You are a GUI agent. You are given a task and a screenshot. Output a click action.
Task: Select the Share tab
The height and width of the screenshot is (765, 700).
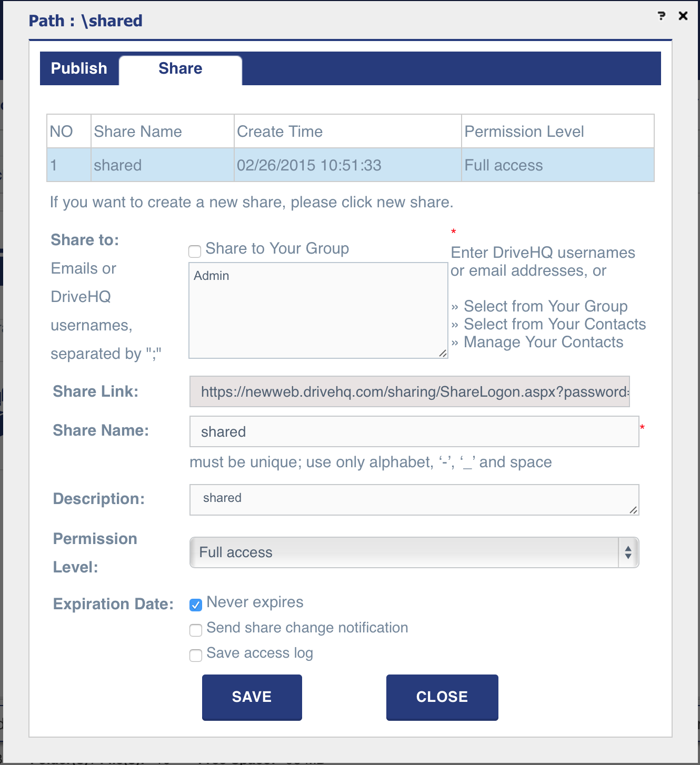180,68
